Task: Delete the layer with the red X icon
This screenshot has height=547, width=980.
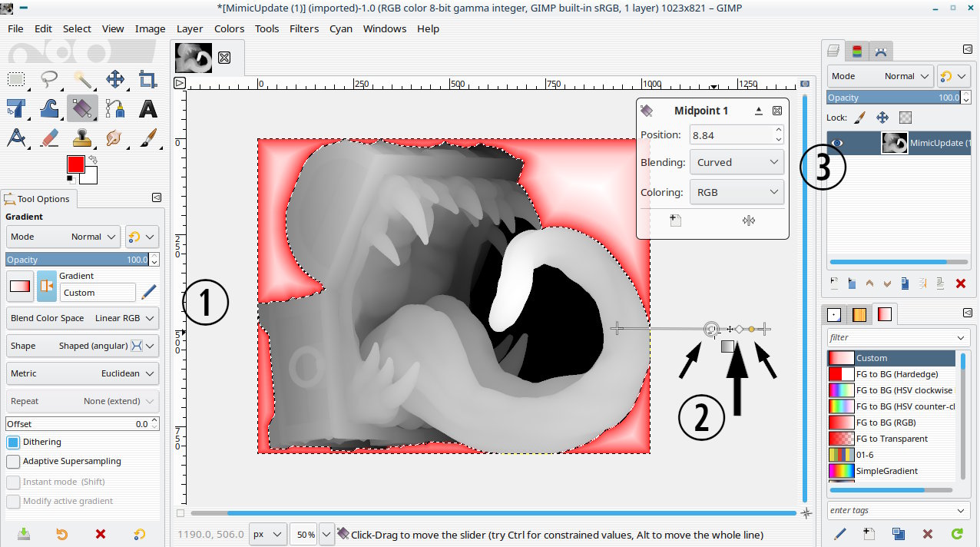Action: point(960,283)
